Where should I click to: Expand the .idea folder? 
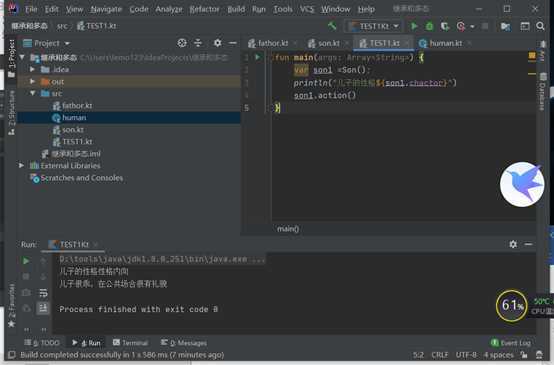click(x=32, y=69)
